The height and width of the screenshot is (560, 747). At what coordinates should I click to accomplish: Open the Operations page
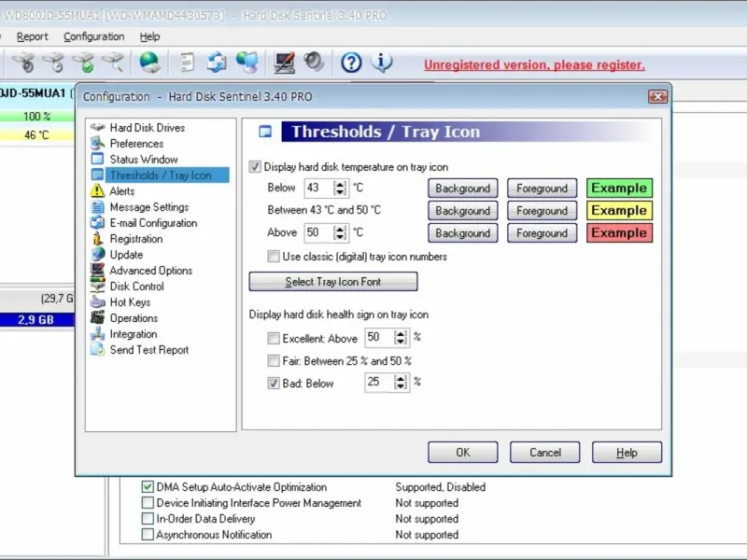pyautogui.click(x=134, y=318)
